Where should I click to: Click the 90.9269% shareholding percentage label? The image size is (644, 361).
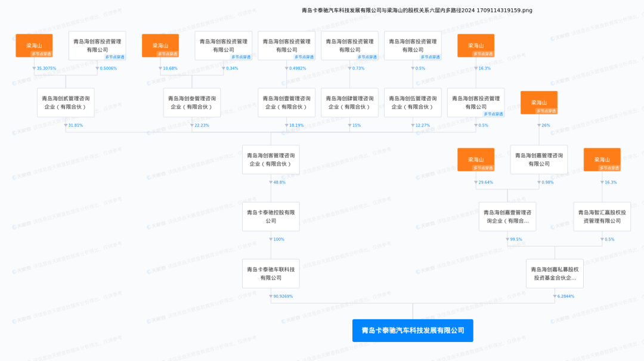pos(283,296)
